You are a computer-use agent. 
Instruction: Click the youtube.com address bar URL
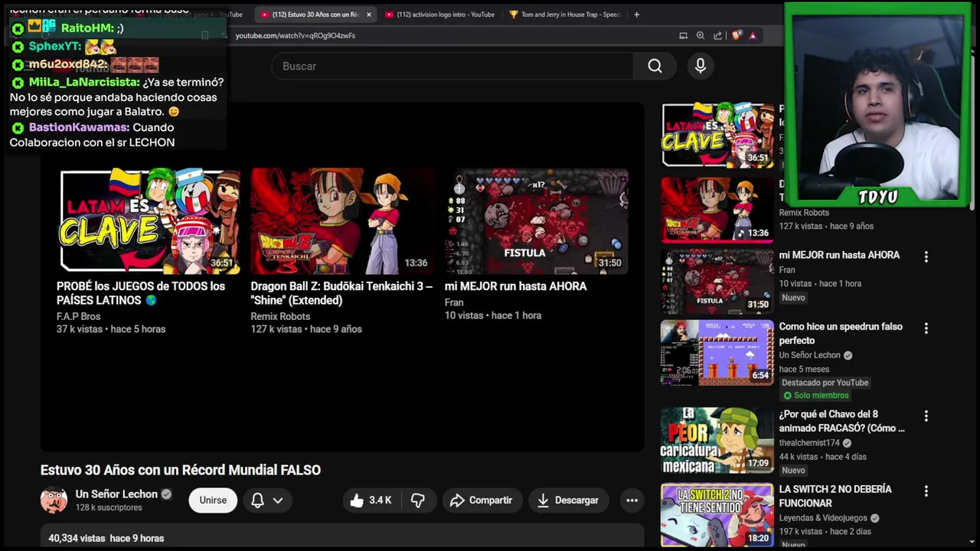pos(296,35)
